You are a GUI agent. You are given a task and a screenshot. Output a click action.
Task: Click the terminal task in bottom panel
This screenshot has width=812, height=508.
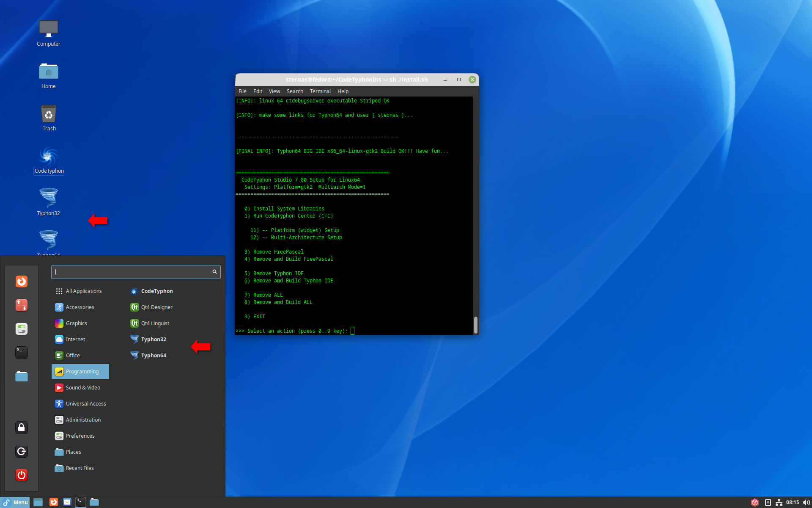(81, 502)
